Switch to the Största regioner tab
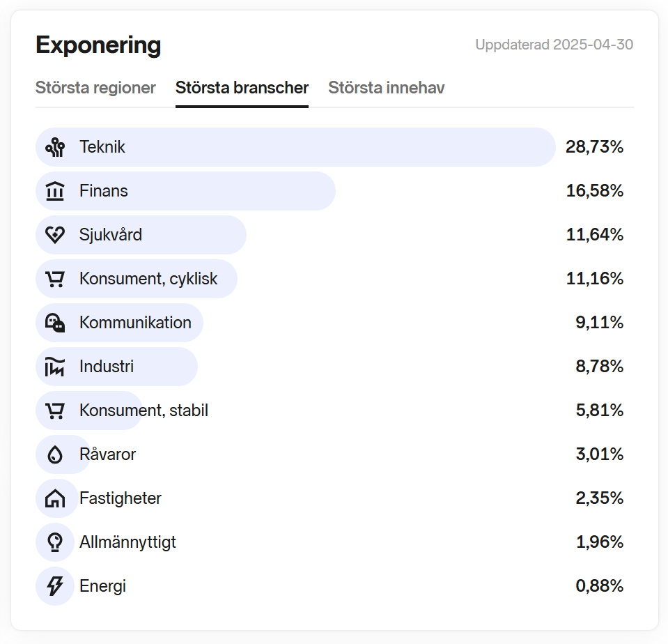Viewport: 668px width, 644px height. (x=95, y=88)
